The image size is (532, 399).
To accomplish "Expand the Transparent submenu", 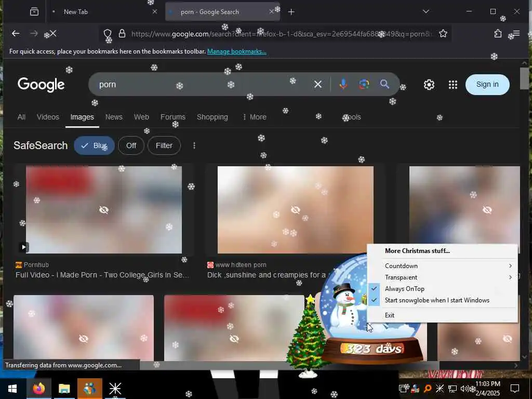I will point(443,277).
